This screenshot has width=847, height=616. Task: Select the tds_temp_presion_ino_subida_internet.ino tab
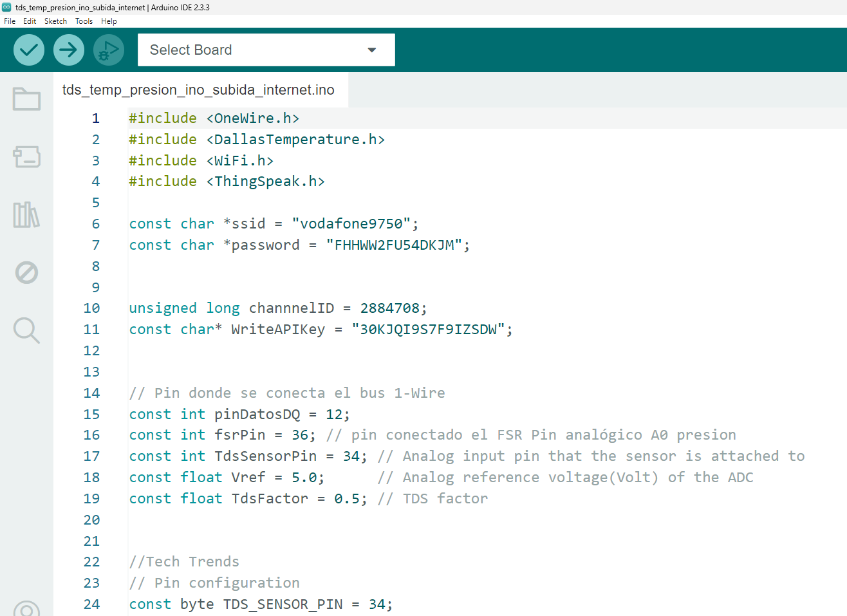click(x=198, y=90)
